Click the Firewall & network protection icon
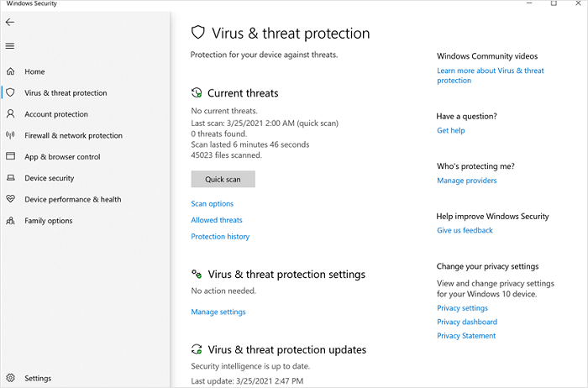 point(10,135)
